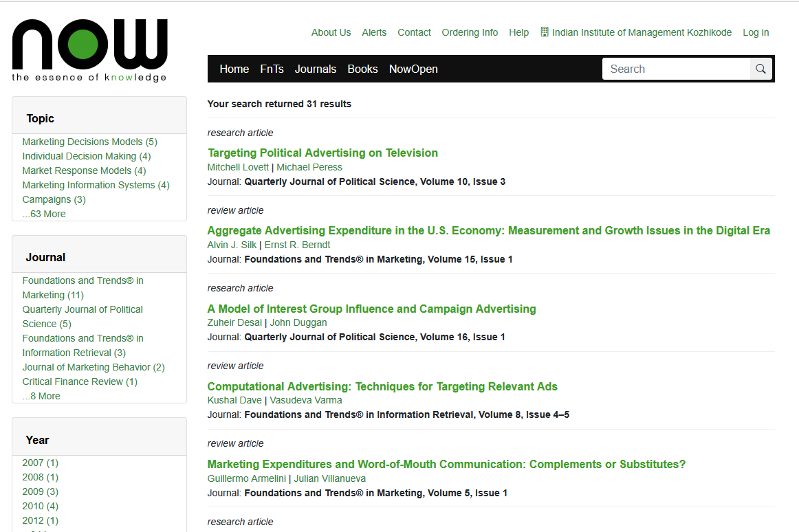Open the FnTs menu item
This screenshot has width=799, height=532.
[272, 69]
